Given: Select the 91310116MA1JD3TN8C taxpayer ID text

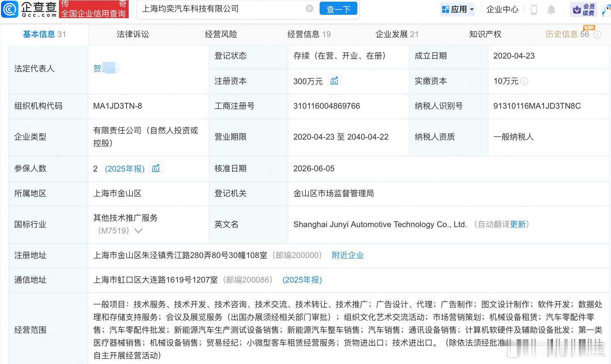Looking at the screenshot, I should tap(537, 106).
